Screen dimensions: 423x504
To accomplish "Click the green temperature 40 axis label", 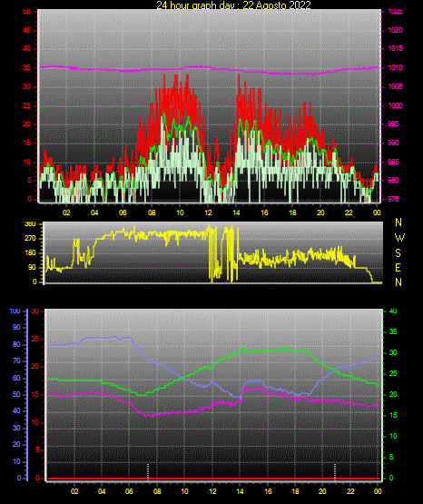I will click(393, 311).
